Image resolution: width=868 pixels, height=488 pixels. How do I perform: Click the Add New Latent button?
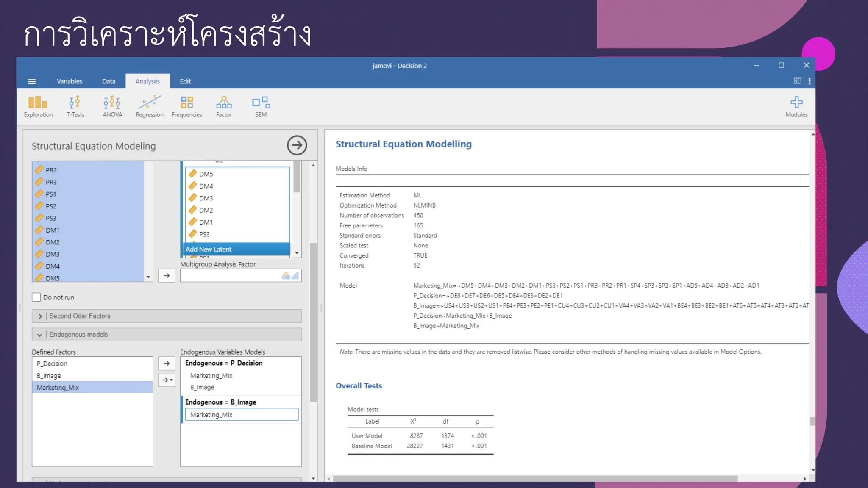[236, 249]
